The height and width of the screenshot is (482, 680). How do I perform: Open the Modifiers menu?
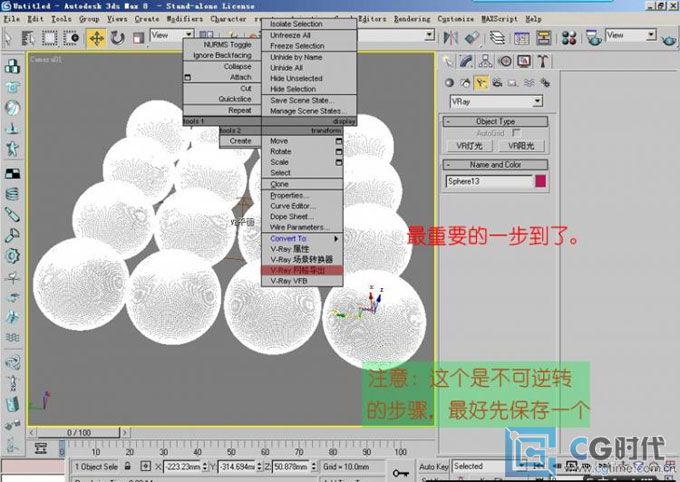coord(185,19)
